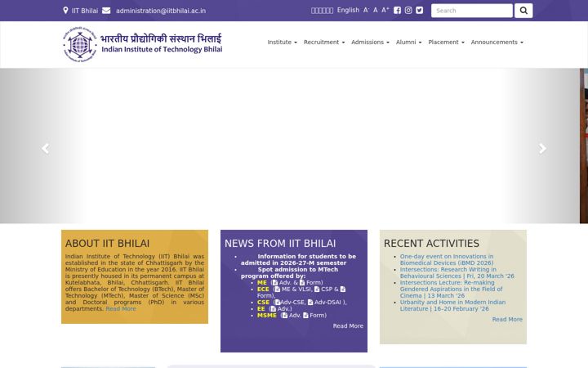This screenshot has height=368, width=588.
Task: Expand the Announcements menu
Action: click(x=497, y=42)
